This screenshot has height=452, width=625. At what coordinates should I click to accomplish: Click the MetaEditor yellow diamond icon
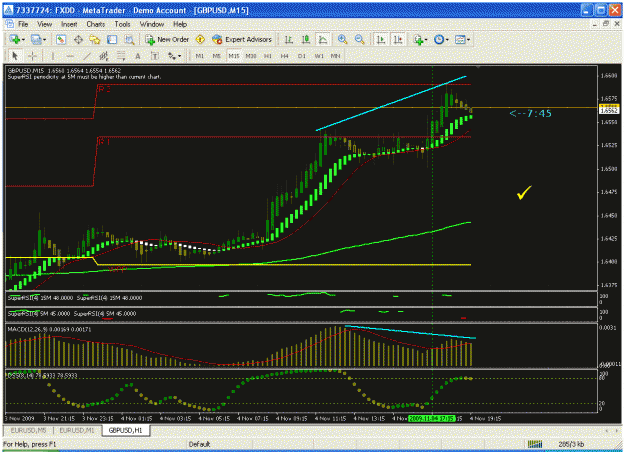[x=200, y=39]
